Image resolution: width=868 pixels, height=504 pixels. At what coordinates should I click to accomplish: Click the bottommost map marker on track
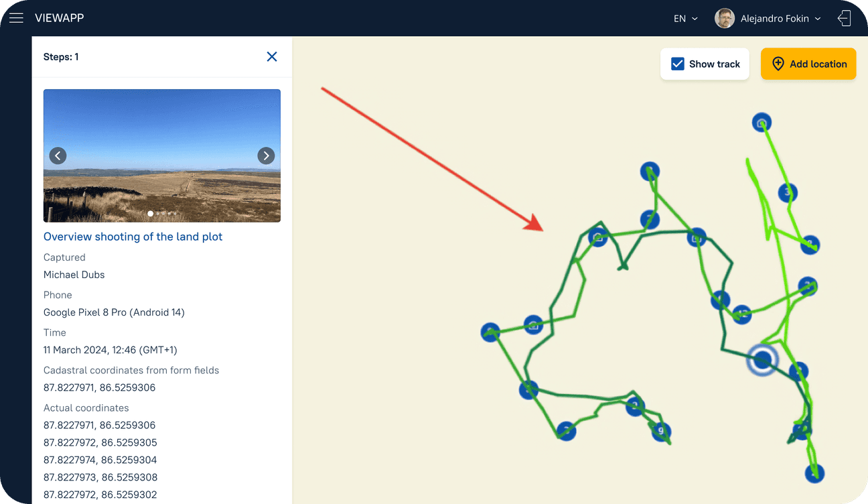(814, 473)
